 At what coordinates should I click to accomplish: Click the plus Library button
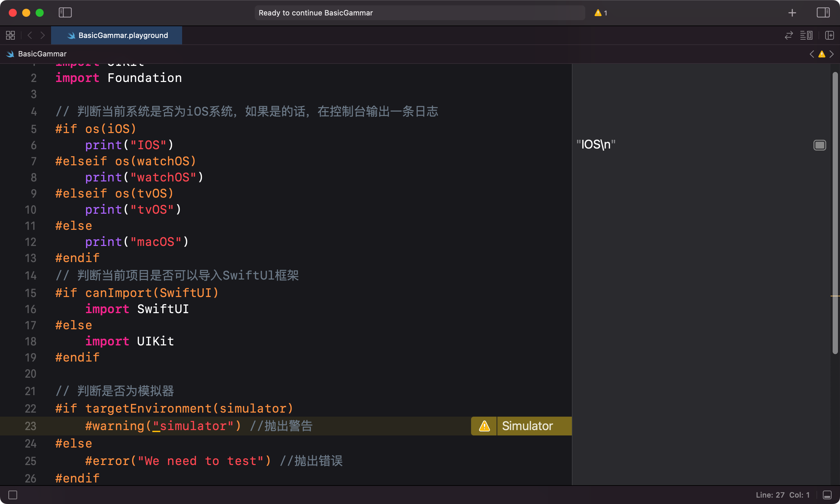792,13
